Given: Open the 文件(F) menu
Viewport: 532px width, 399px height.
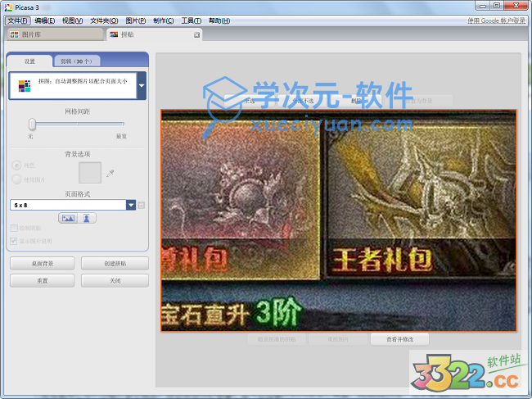Looking at the screenshot, I should (x=18, y=20).
